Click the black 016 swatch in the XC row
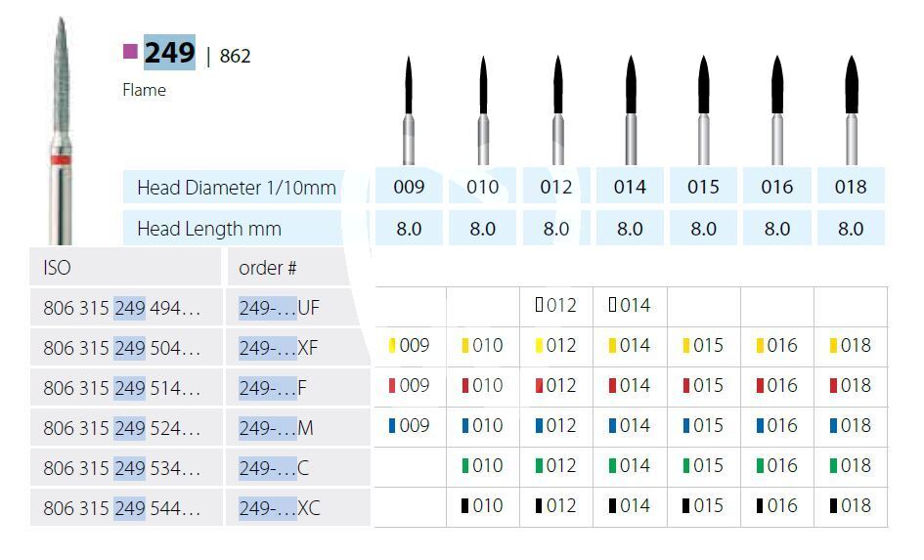This screenshot has height=560, width=924. (760, 505)
